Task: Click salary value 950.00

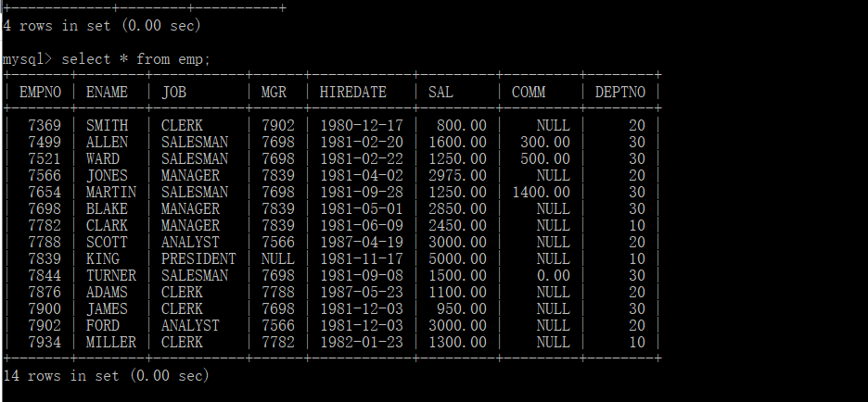Action: point(462,308)
